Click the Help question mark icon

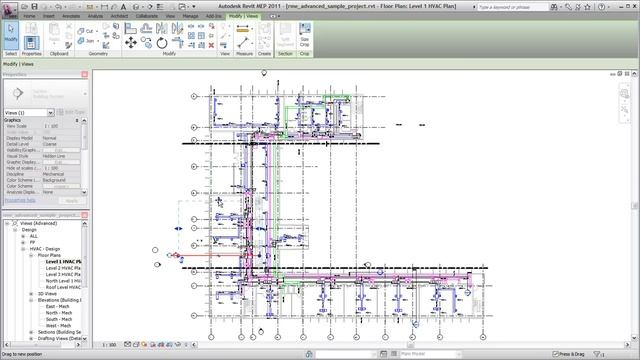tap(601, 7)
